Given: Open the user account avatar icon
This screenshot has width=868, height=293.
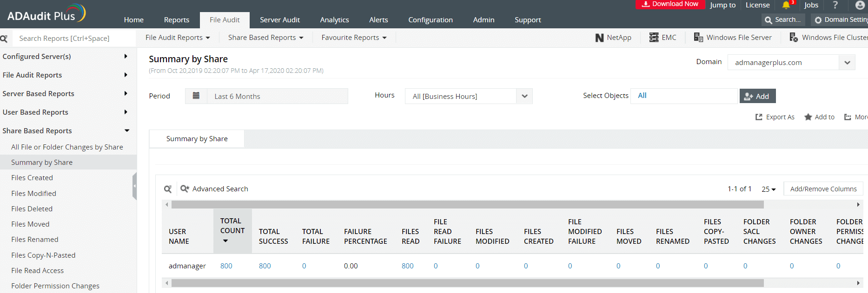Looking at the screenshot, I should pyautogui.click(x=860, y=5).
